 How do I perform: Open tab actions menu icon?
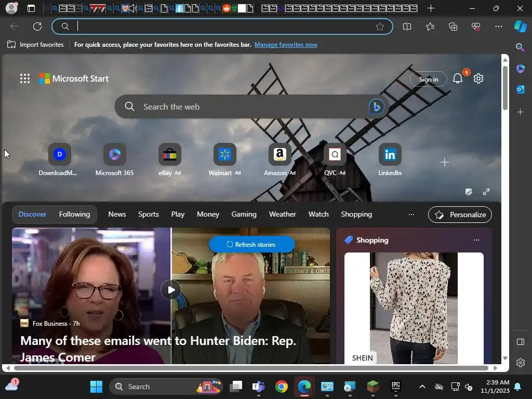[x=31, y=8]
